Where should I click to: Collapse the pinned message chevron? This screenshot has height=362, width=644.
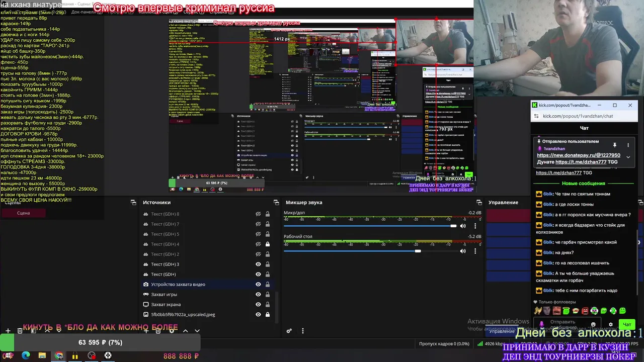628,157
